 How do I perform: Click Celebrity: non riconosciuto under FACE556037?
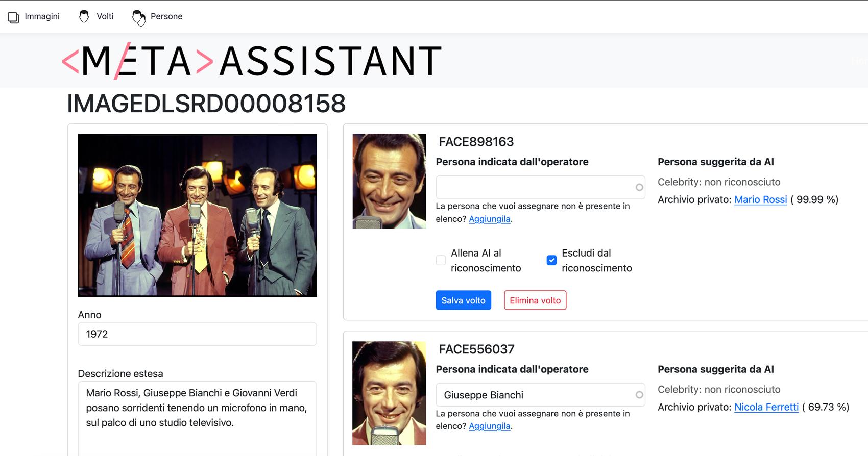click(719, 390)
